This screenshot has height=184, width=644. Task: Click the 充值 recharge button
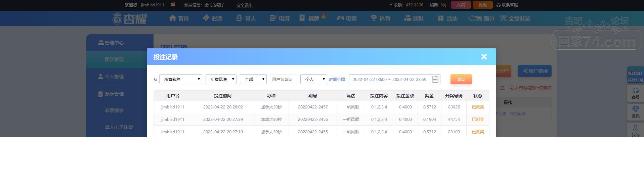461,5
